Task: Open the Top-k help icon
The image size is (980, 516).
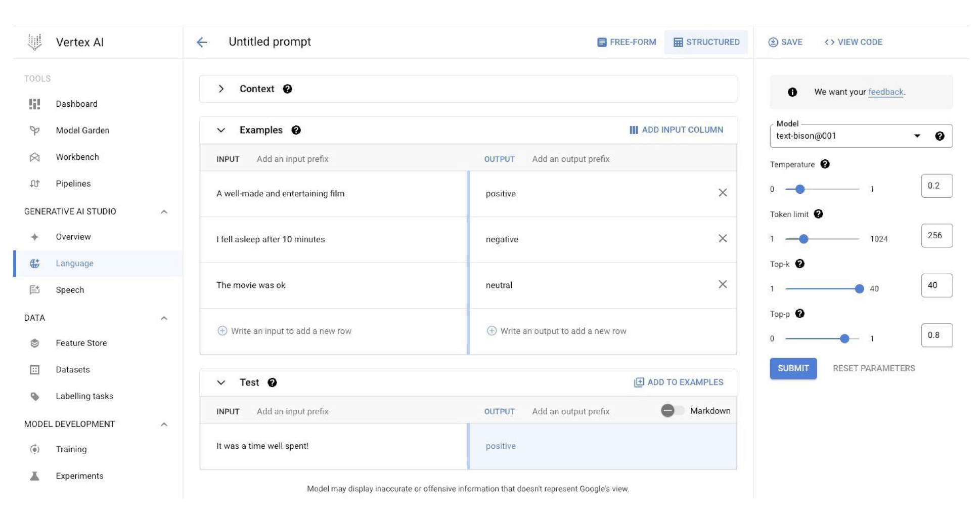Action: (799, 264)
